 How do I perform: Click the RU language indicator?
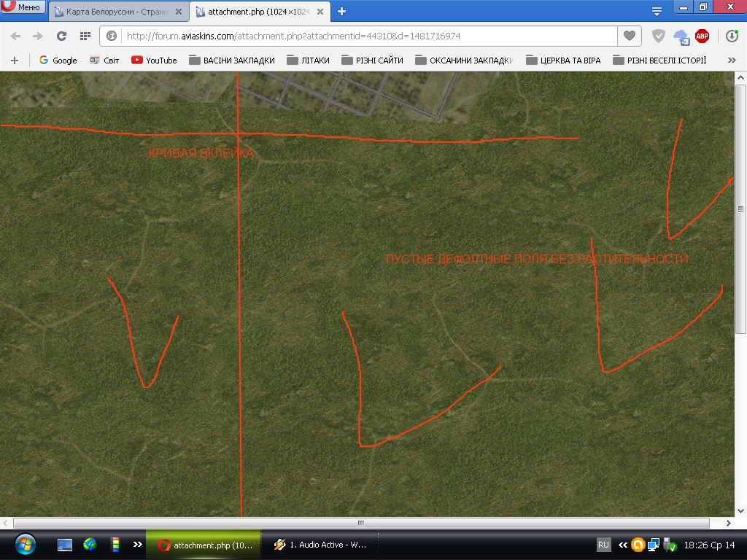tap(603, 545)
